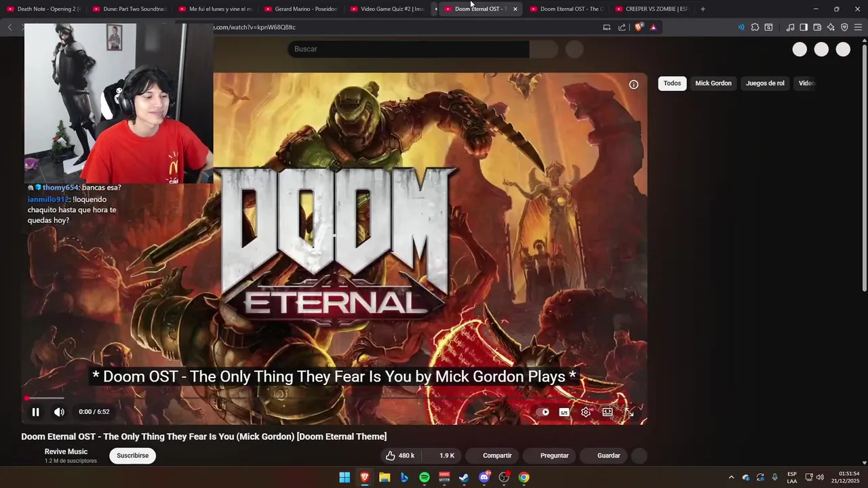868x488 pixels.
Task: Open the extensions puzzle icon
Action: (755, 27)
